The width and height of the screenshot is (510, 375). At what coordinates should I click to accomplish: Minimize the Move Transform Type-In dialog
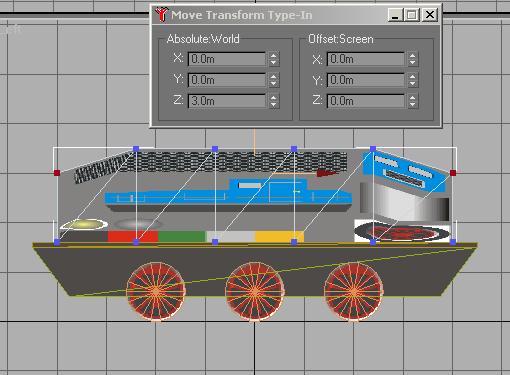396,15
